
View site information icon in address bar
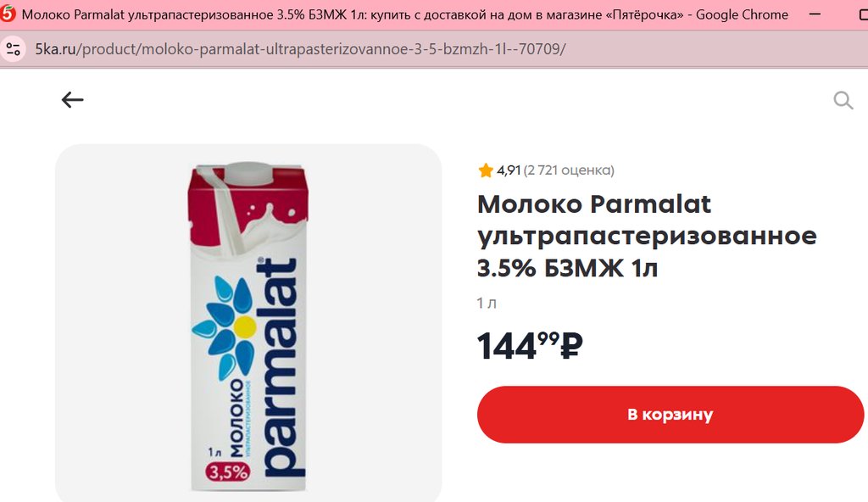[x=14, y=49]
